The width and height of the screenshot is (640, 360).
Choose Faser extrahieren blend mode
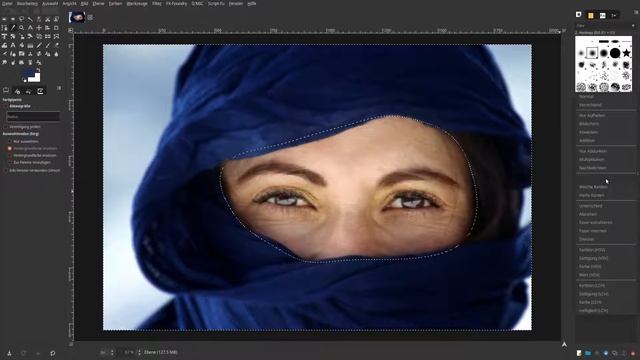[x=596, y=222]
